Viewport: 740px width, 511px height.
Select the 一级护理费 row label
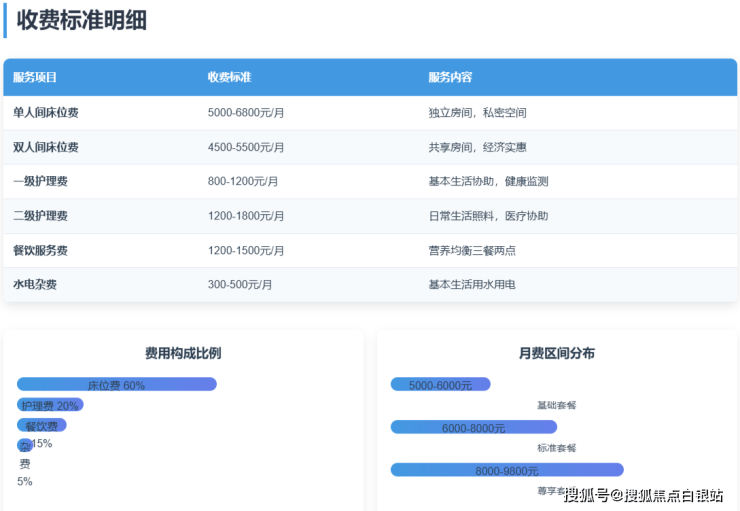pyautogui.click(x=40, y=181)
